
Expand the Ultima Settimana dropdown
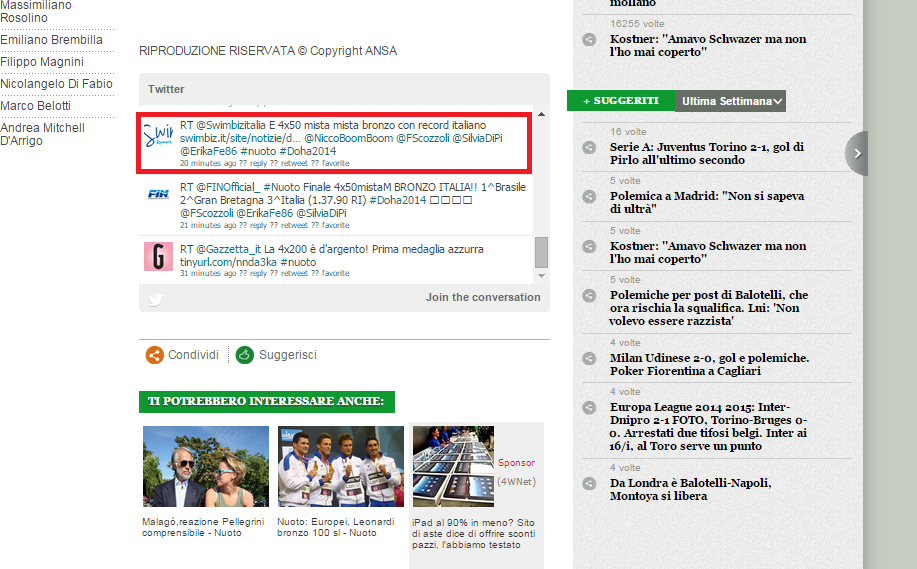[x=730, y=101]
